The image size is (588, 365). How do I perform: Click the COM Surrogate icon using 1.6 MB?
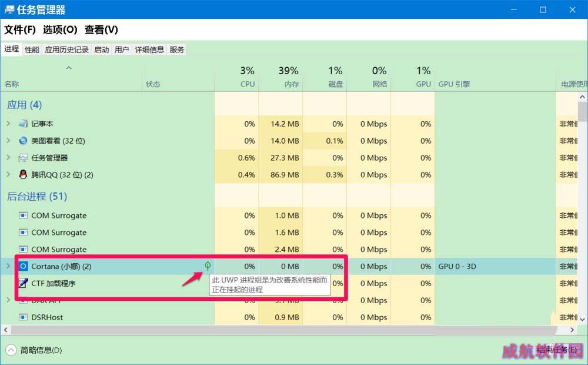tap(24, 233)
